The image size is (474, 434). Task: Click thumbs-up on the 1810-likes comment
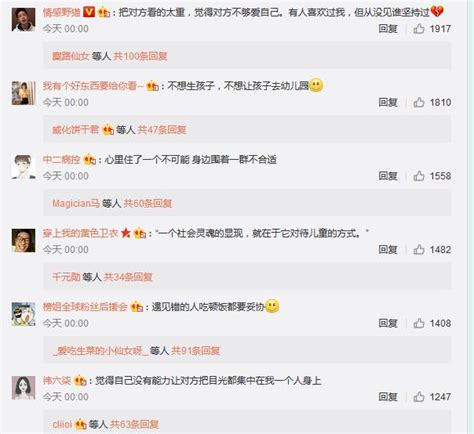click(x=419, y=102)
